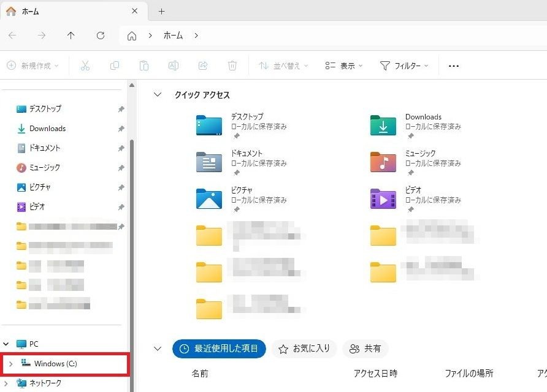Click the Refresh button in navigation bar
547x392 pixels.
[101, 36]
